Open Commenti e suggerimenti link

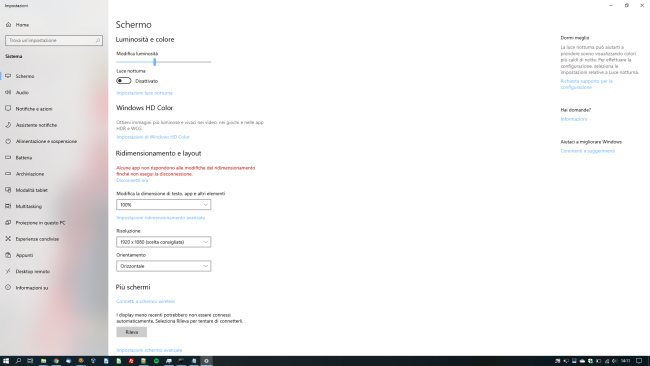tap(587, 151)
